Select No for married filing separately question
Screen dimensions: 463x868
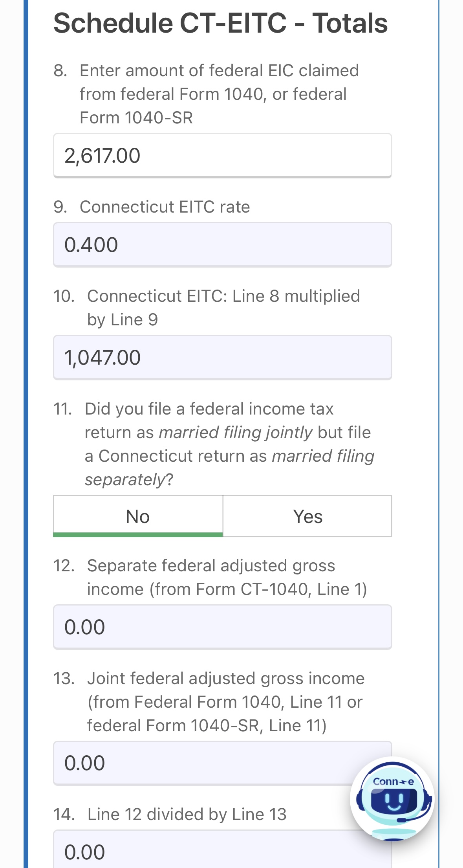(x=138, y=516)
